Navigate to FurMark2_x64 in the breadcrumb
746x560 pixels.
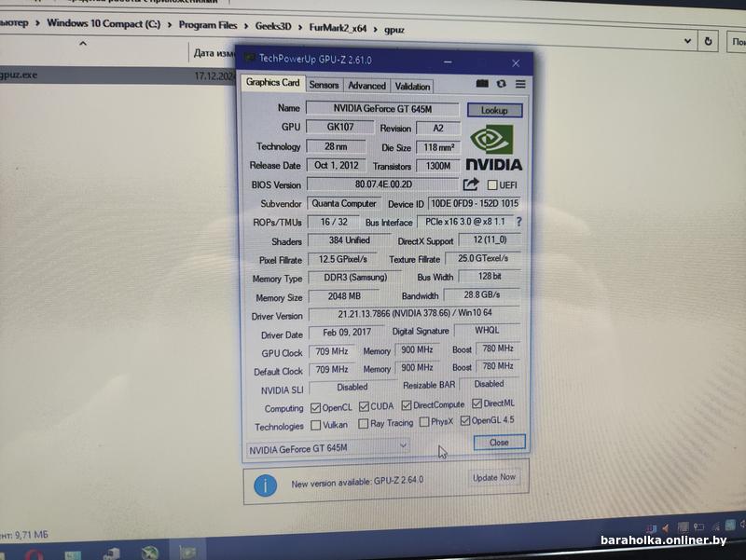coord(338,28)
